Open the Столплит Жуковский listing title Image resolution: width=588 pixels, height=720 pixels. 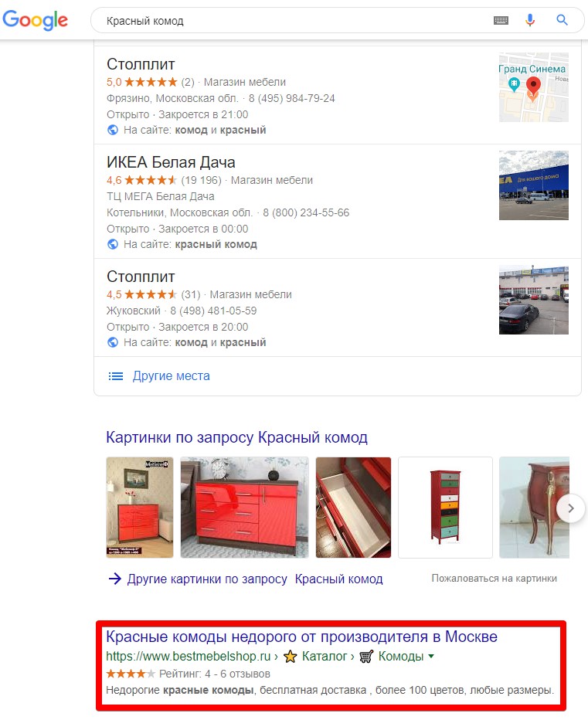point(141,277)
